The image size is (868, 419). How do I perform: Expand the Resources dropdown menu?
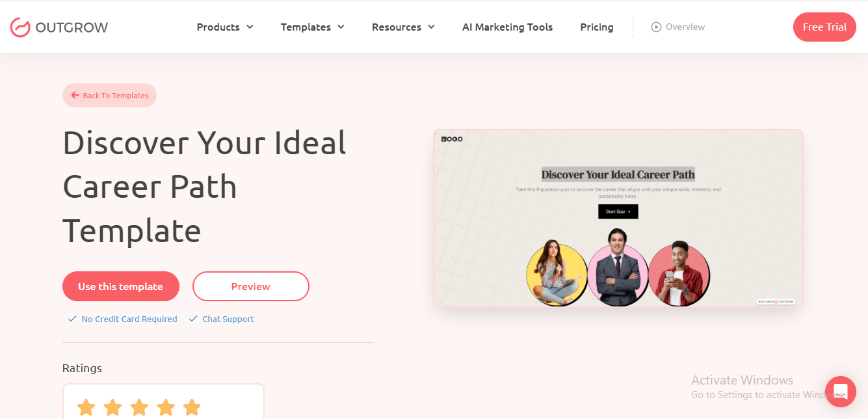[x=403, y=27]
